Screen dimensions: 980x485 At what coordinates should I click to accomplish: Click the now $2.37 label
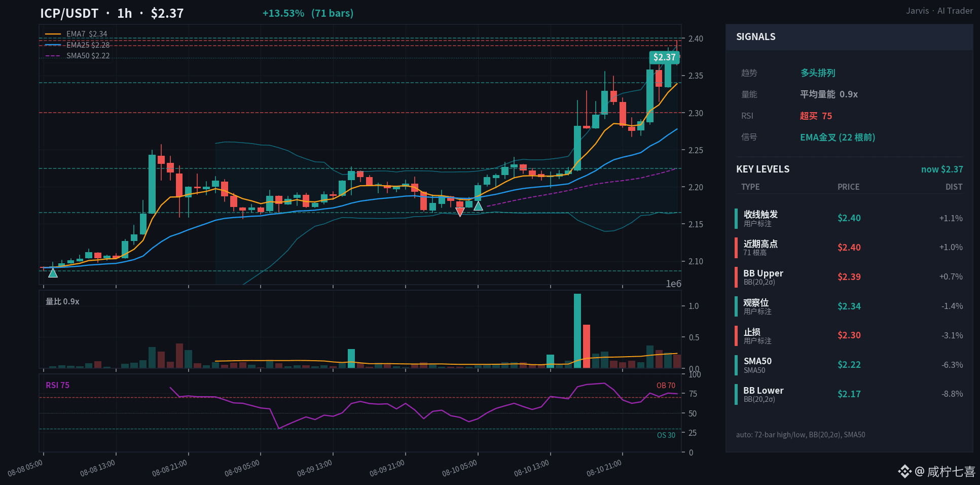coord(942,169)
